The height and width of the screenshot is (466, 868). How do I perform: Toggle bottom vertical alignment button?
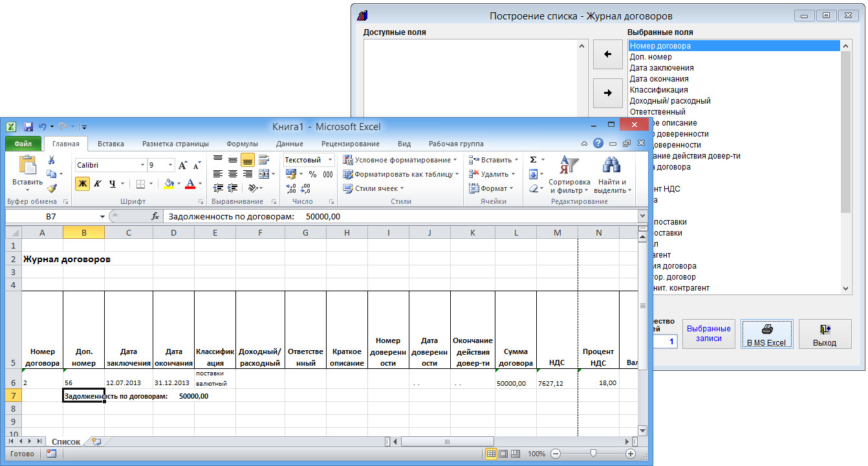248,160
